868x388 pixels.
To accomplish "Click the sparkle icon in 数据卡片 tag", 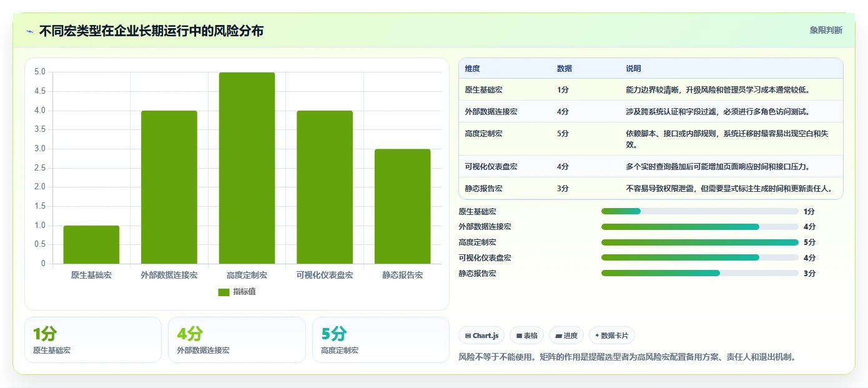I will [x=597, y=336].
